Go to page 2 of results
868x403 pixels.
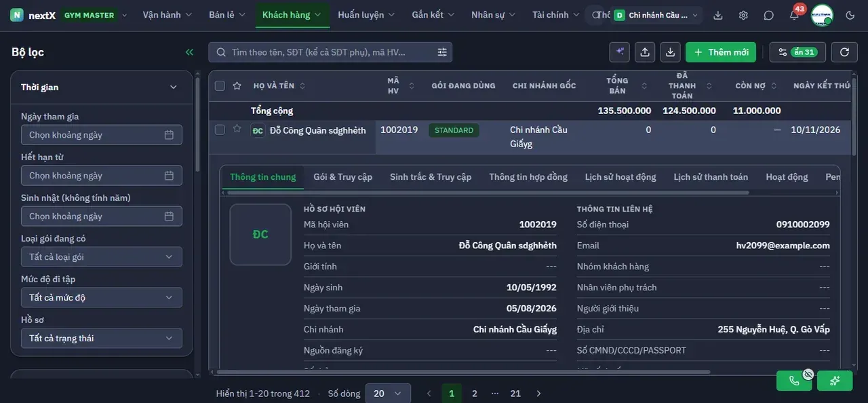475,394
